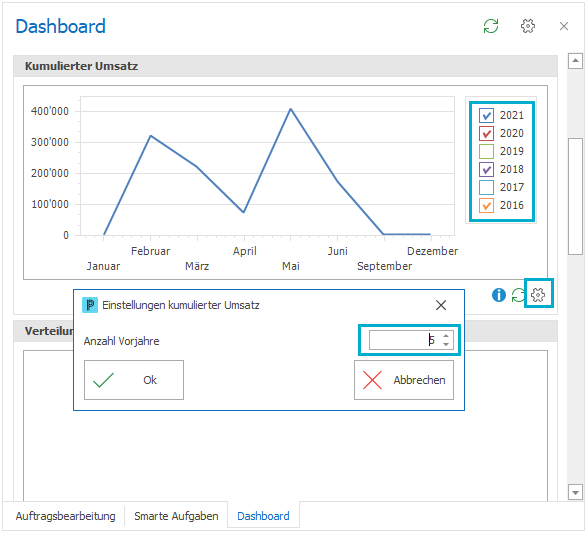The image size is (587, 533).
Task: Show info for Kumulierter Umsatz chart
Action: point(499,295)
